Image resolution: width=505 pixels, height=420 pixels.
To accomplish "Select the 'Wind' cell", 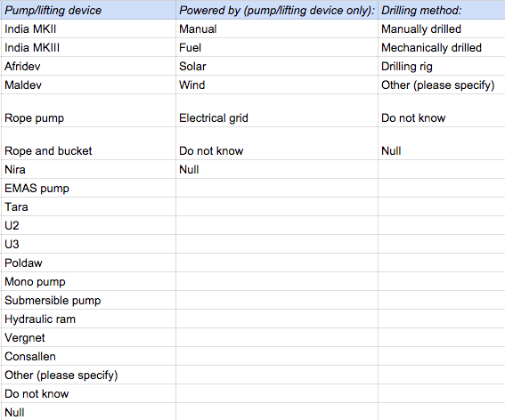I will pyautogui.click(x=277, y=85).
